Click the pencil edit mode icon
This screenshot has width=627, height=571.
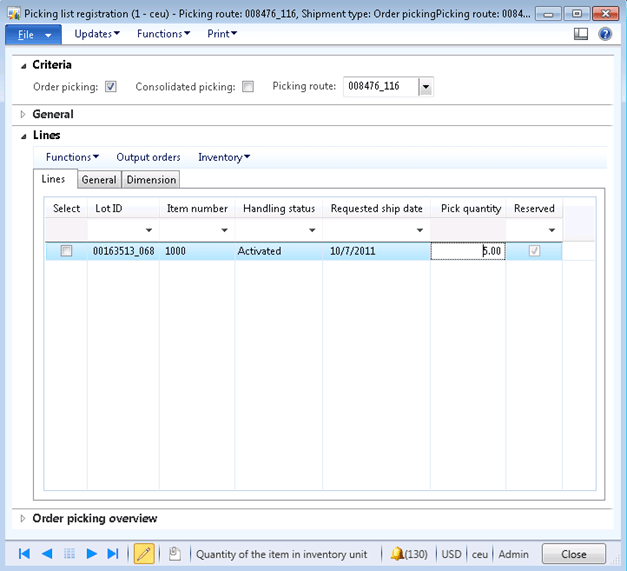coord(144,553)
